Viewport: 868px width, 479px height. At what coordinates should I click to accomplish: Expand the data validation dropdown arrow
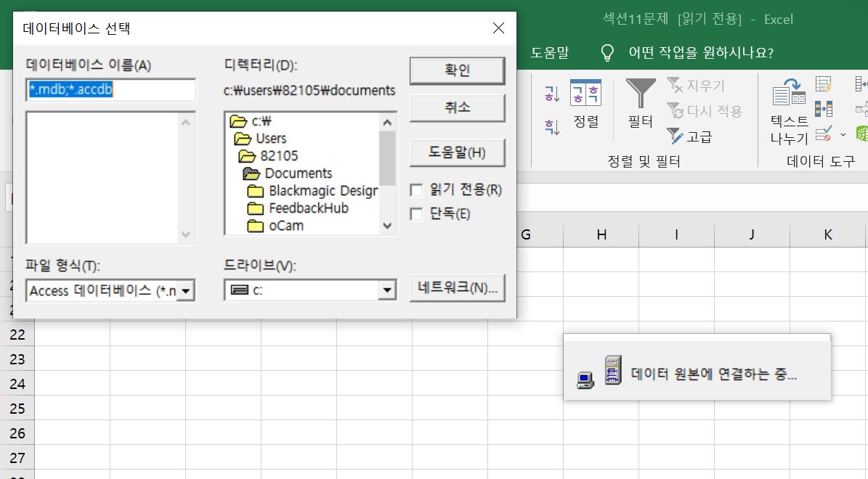tap(843, 134)
